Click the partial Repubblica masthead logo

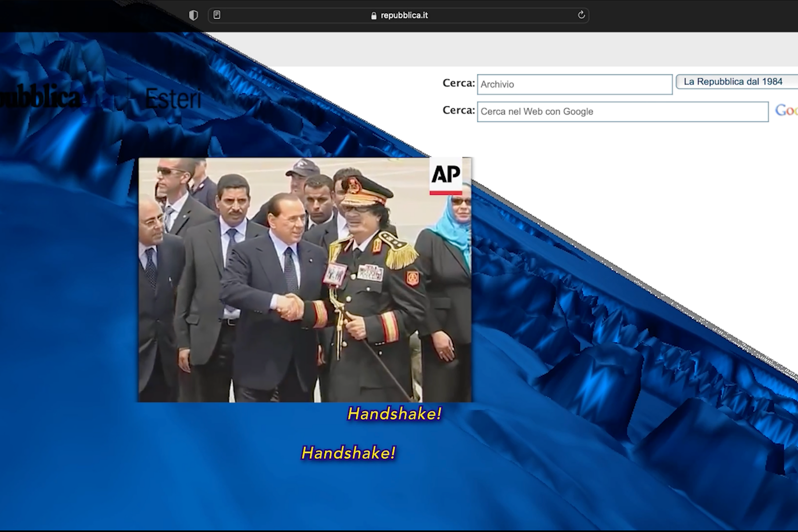39,97
